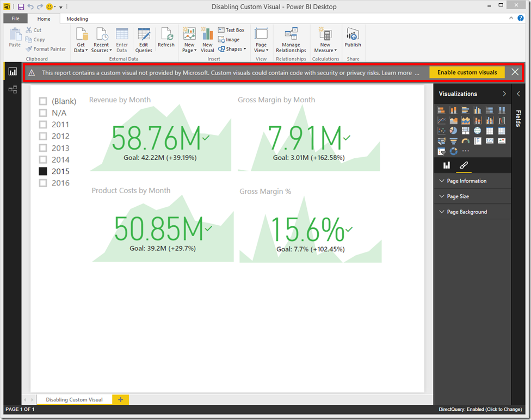Open Relationships view from left sidebar
This screenshot has height=420, width=531.
pyautogui.click(x=13, y=89)
